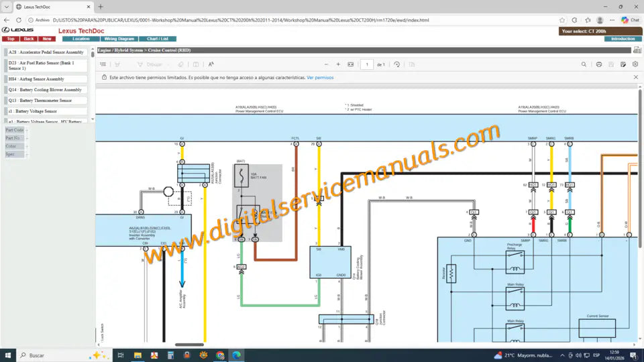The image size is (644, 362).
Task: Reload the browser page
Action: (19, 19)
